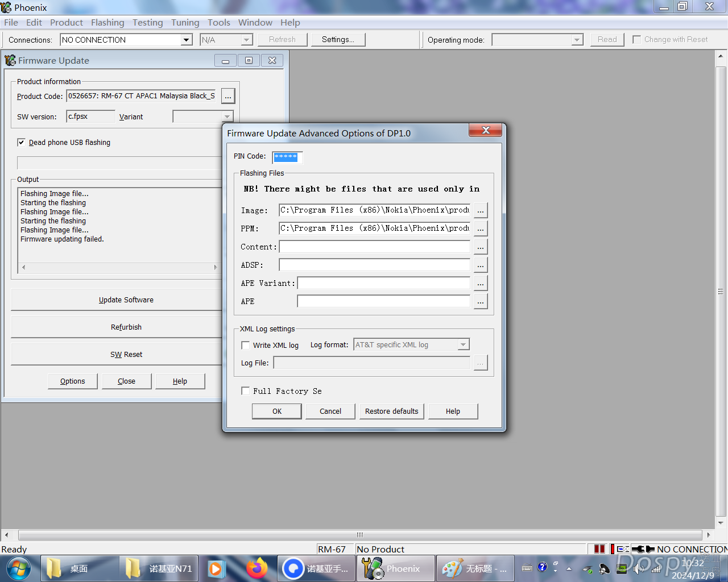
Task: Open the File menu
Action: coord(11,23)
